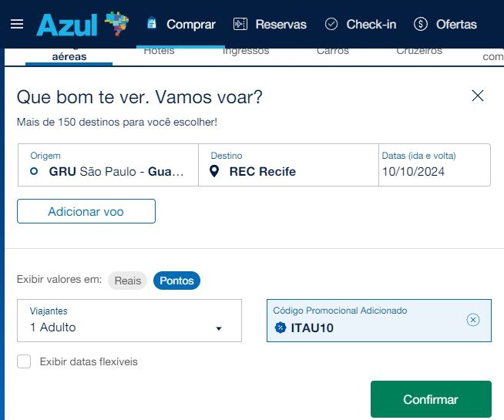
Task: Click the destination pin icon
Action: tap(214, 171)
